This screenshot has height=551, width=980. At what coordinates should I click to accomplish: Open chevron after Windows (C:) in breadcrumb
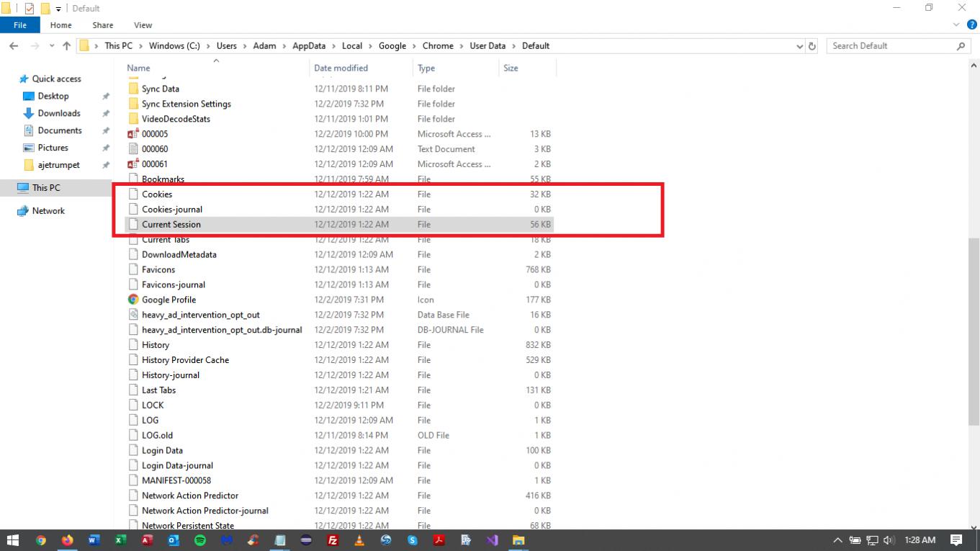208,45
